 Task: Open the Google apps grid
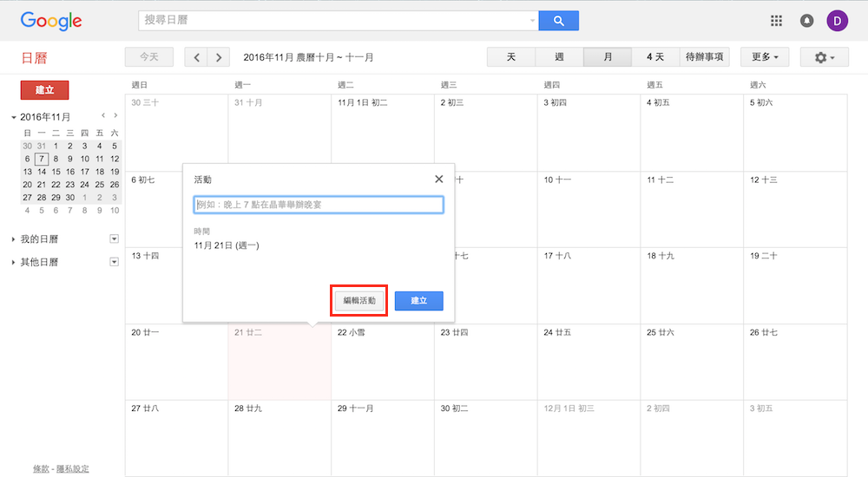(776, 21)
